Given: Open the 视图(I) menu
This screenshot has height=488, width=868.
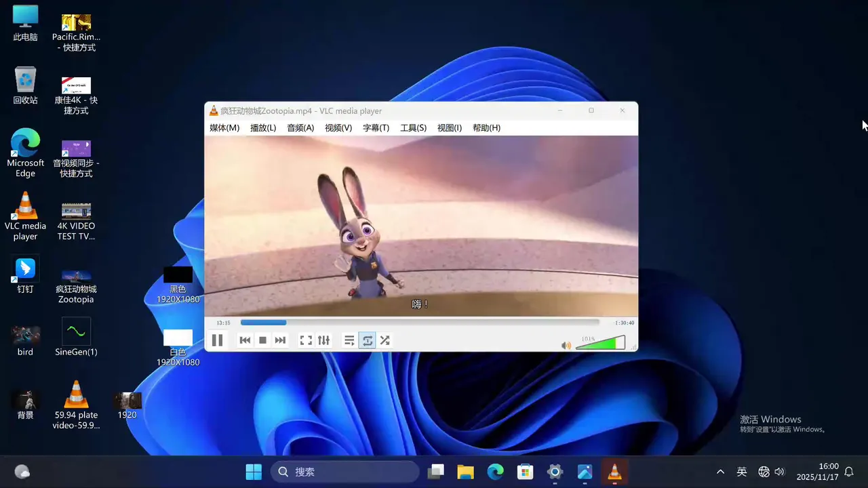Looking at the screenshot, I should (x=450, y=127).
